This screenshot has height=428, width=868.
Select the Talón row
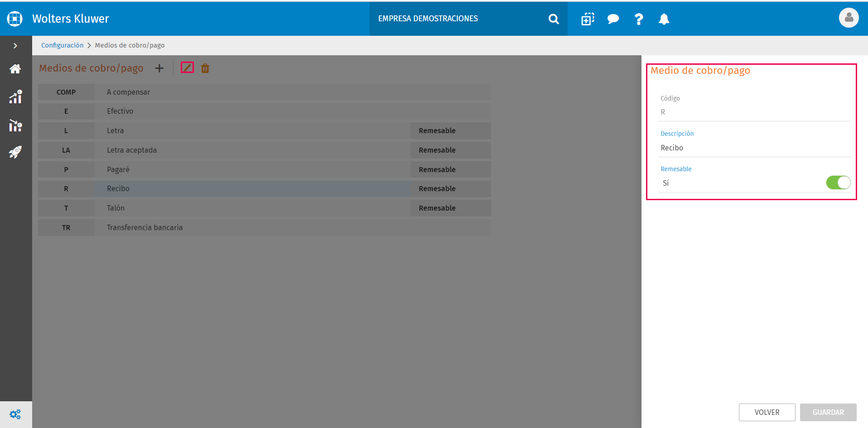265,208
